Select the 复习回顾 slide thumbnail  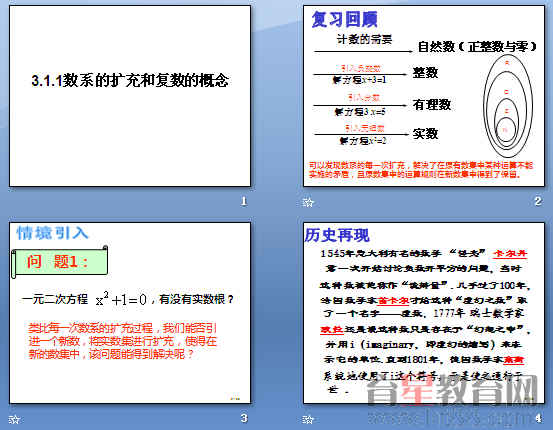(424, 96)
